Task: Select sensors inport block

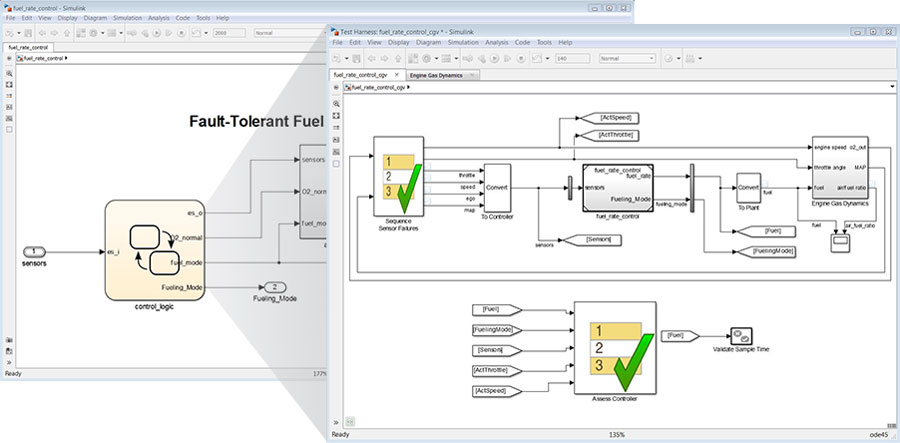Action: pos(34,251)
